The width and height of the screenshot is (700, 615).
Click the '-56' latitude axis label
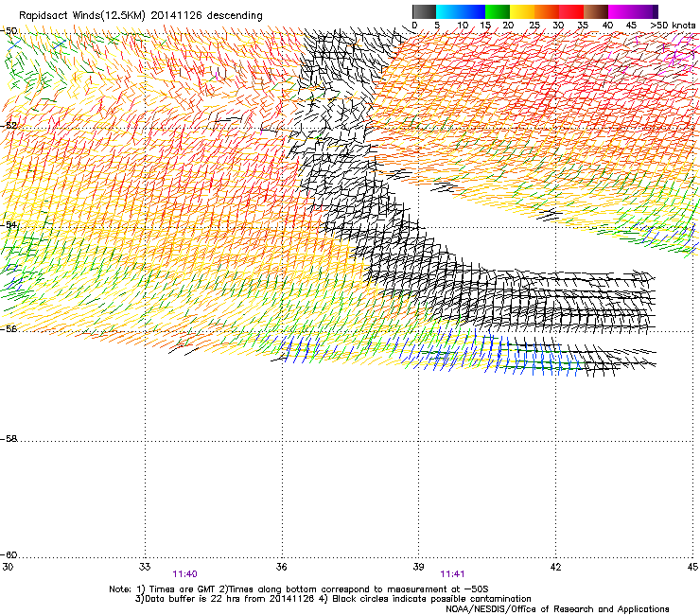point(9,328)
